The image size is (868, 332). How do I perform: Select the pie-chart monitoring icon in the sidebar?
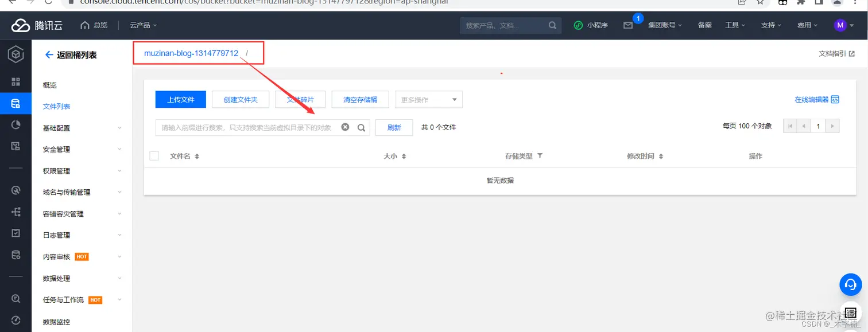(15, 124)
